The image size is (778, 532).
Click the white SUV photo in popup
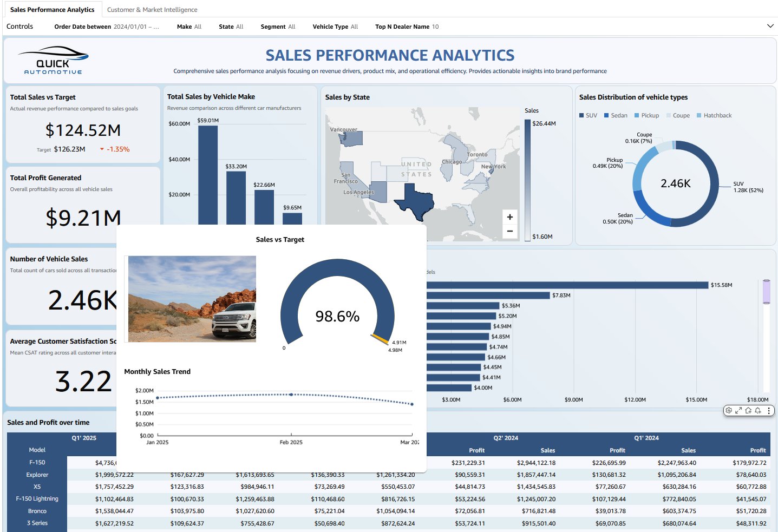click(x=192, y=299)
